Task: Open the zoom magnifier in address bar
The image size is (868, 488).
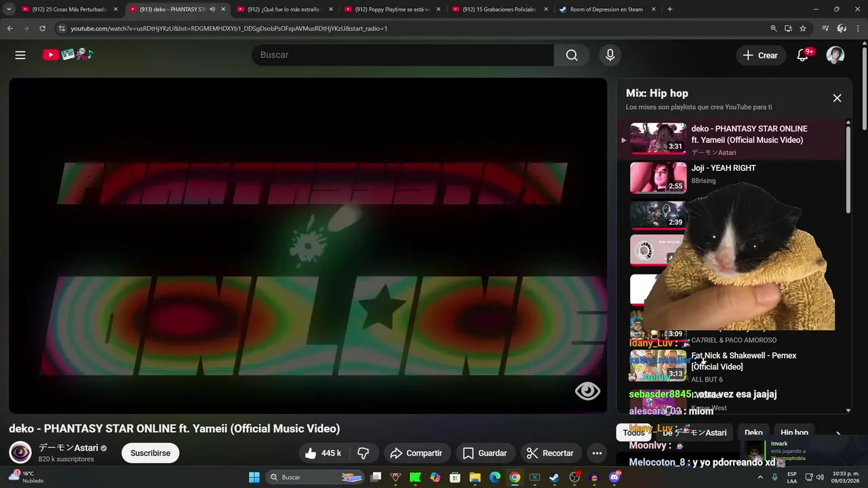Action: coord(774,28)
